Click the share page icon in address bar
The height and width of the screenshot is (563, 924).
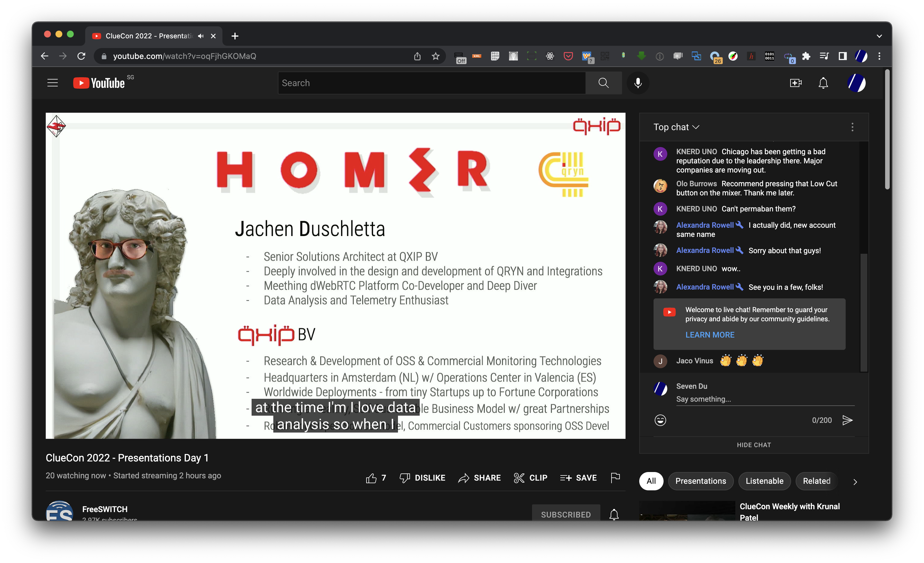[x=417, y=56]
